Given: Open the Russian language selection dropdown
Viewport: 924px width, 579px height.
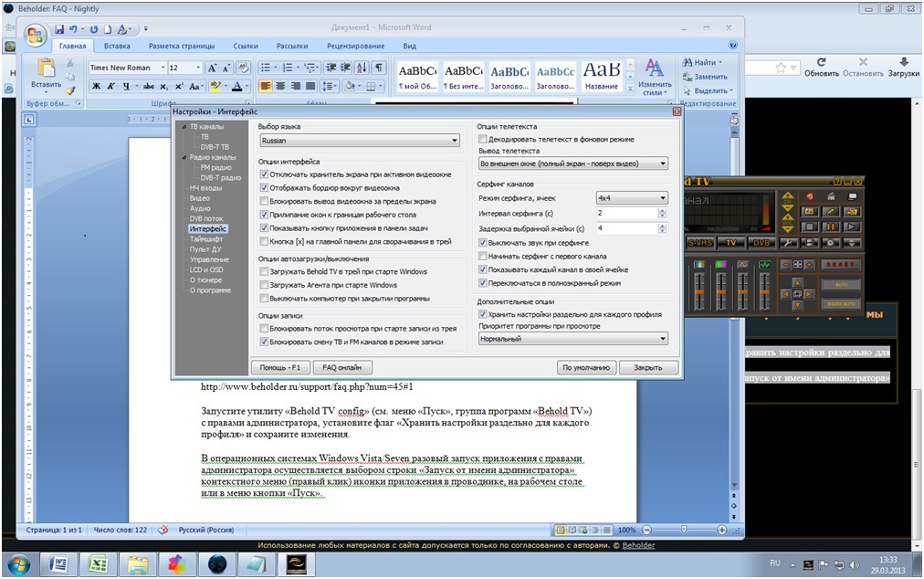Looking at the screenshot, I should tap(358, 142).
